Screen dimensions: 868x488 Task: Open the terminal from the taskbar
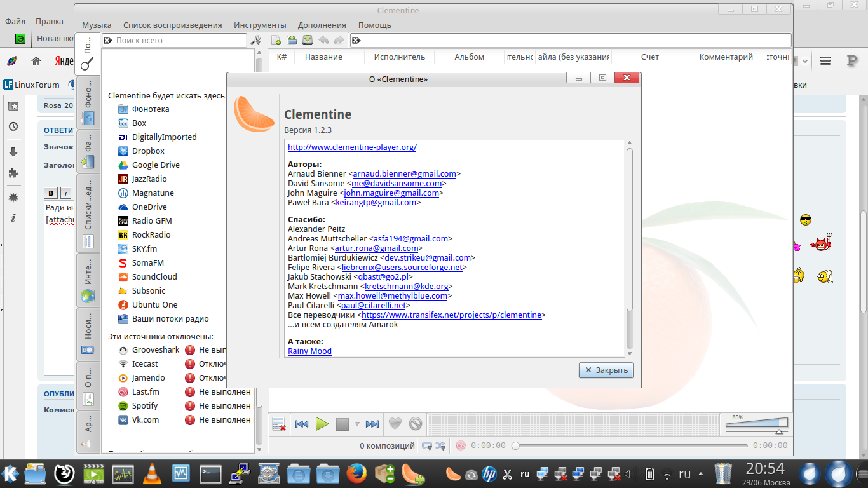[x=210, y=473]
